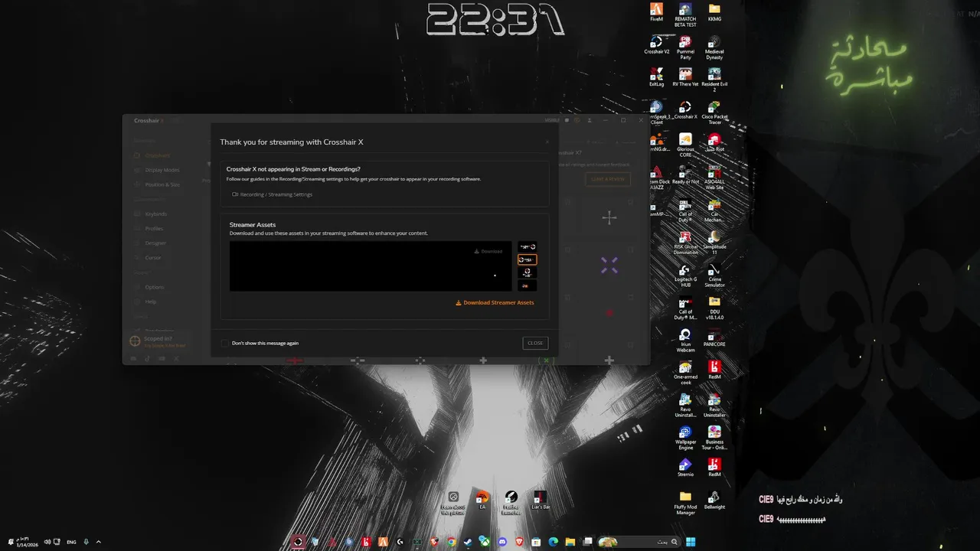Open the Download Streamer Assets link
980x551 pixels.
click(x=495, y=302)
